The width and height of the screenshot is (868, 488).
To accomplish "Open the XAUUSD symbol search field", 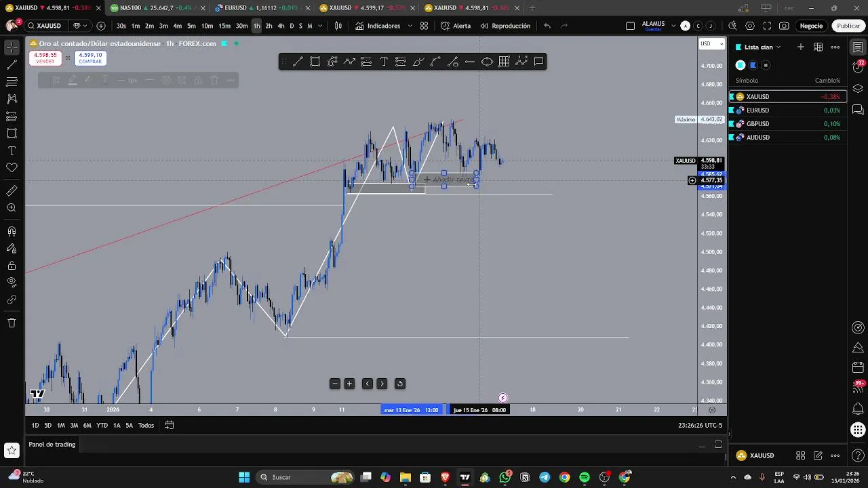I will [x=49, y=26].
